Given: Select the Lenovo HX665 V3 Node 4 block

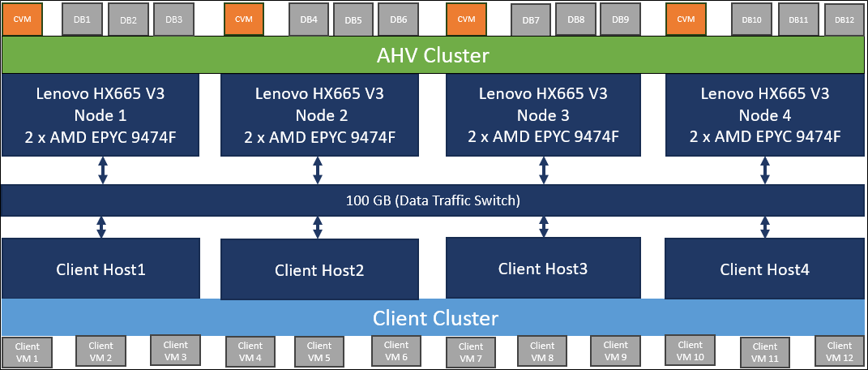Looking at the screenshot, I should [764, 115].
